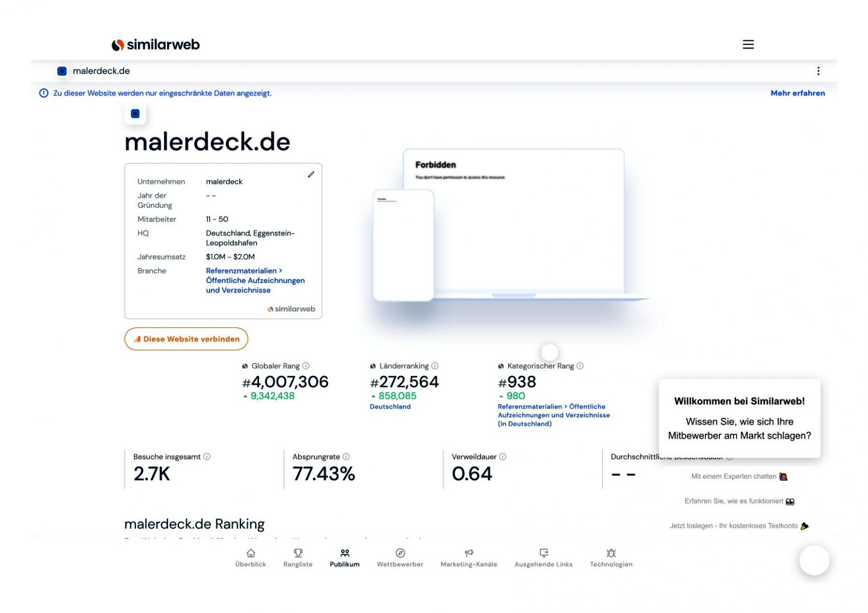Screen dimensions: 868x613
Task: Click the Similarweb logo
Action: 155,45
